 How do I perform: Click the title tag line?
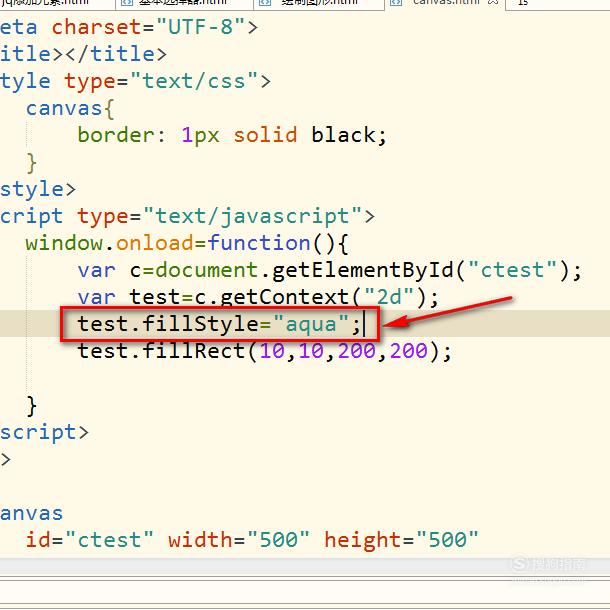tap(83, 54)
